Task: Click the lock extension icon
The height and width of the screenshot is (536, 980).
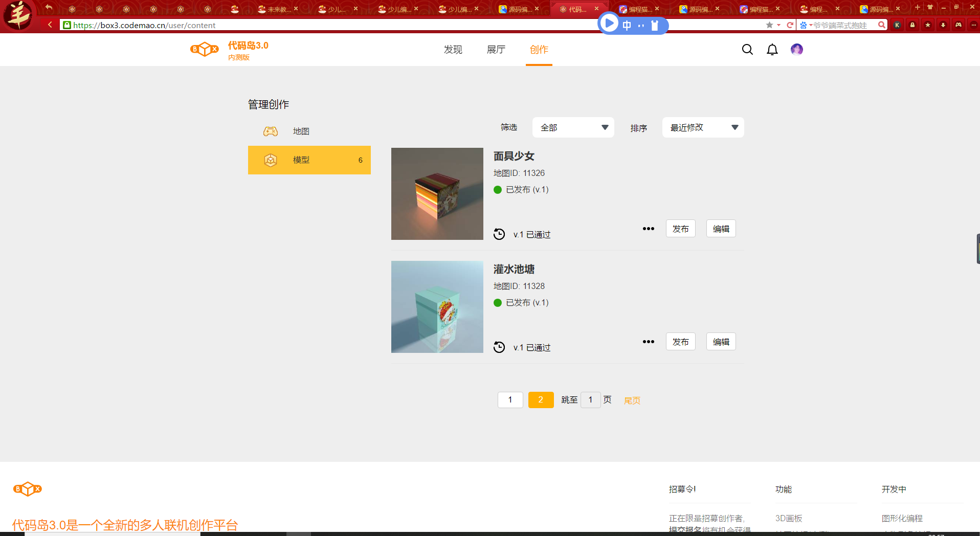Action: (x=912, y=25)
